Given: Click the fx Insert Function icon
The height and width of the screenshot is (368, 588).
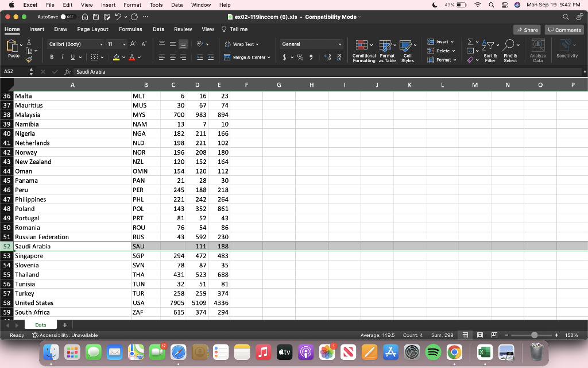Looking at the screenshot, I should coord(68,72).
